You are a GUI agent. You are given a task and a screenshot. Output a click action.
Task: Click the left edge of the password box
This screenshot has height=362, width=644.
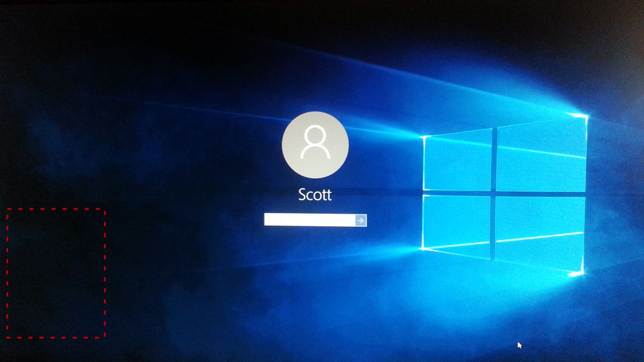pyautogui.click(x=266, y=220)
